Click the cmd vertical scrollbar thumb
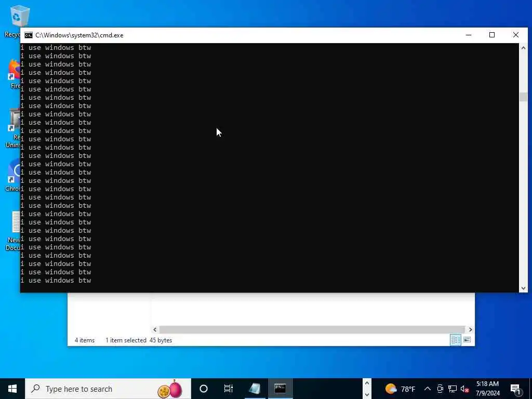 click(523, 97)
